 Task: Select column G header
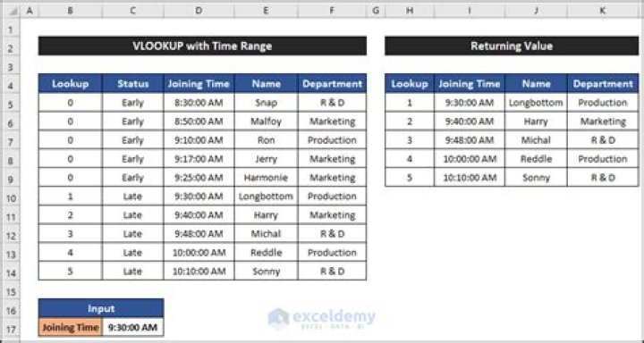click(376, 11)
